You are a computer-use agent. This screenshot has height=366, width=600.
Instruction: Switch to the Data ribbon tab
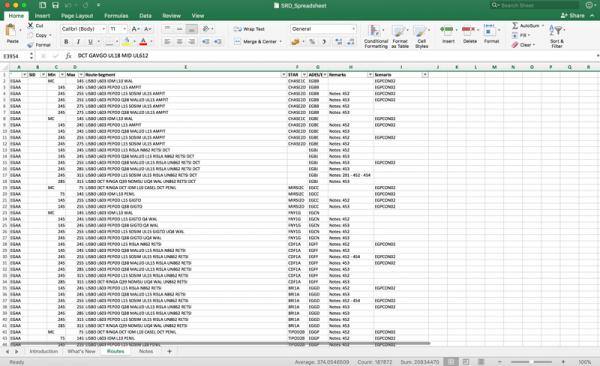pyautogui.click(x=145, y=16)
